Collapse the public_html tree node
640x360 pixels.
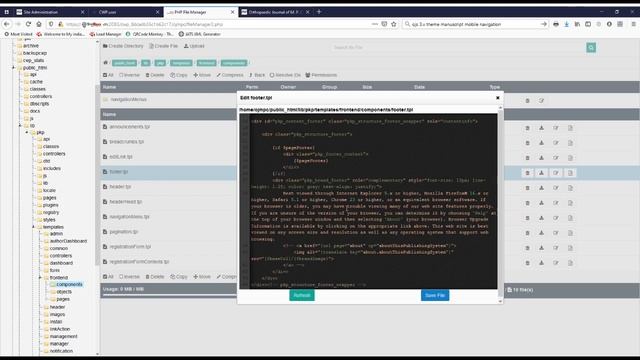13,68
